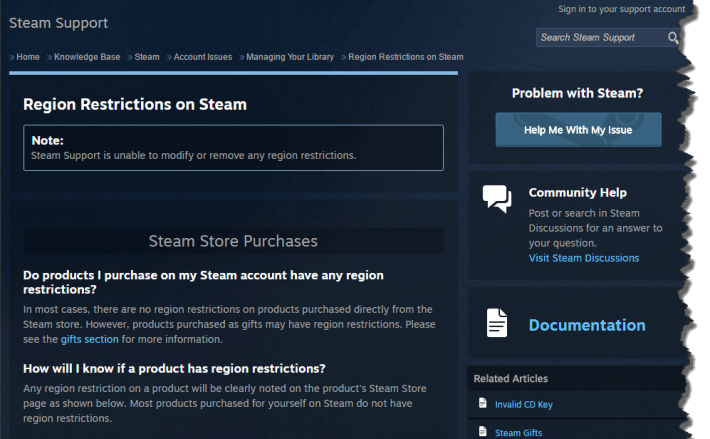Go to Managing Your Library breadcrumb
The image size is (710, 439).
290,57
